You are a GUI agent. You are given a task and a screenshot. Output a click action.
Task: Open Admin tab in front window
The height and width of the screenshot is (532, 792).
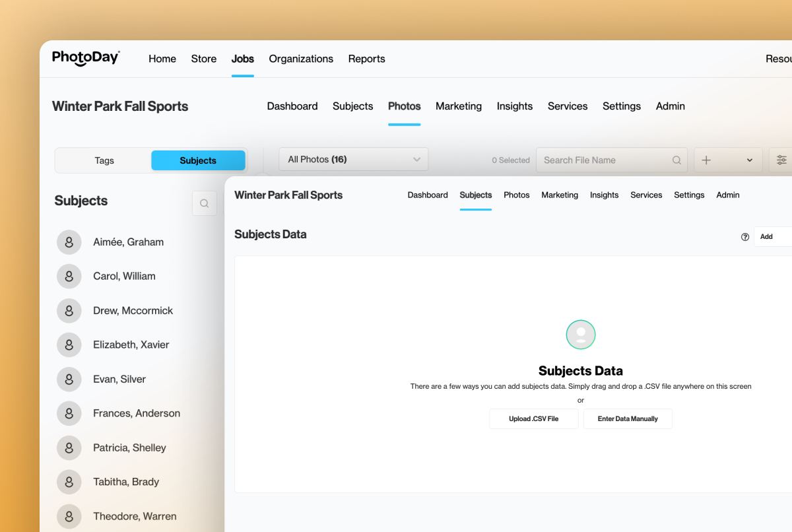tap(728, 195)
